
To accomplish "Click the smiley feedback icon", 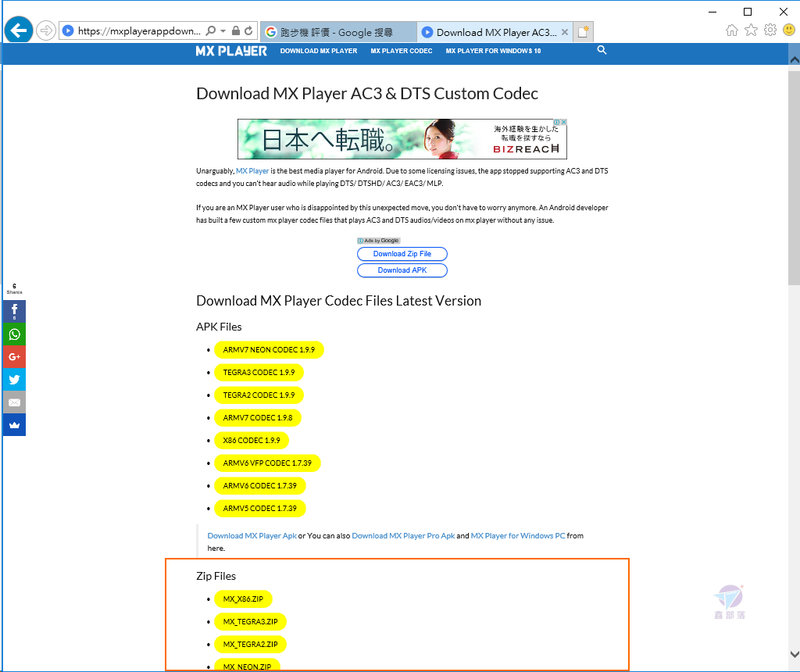I will click(789, 30).
